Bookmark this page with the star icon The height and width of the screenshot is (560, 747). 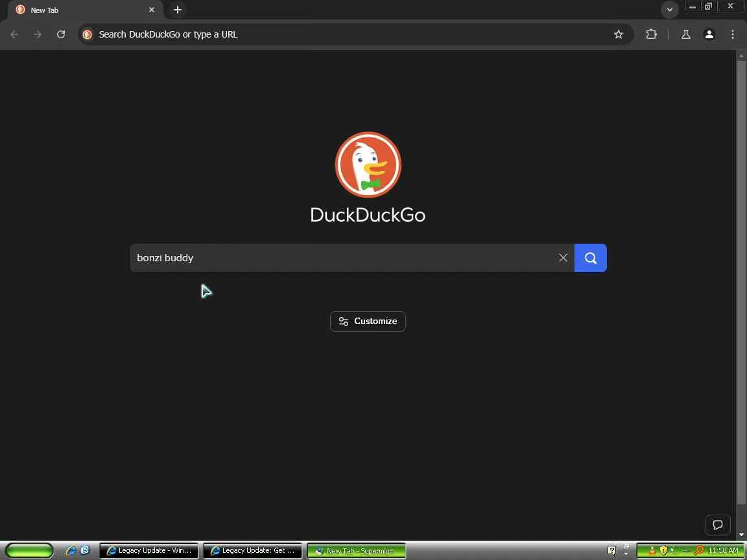(619, 34)
